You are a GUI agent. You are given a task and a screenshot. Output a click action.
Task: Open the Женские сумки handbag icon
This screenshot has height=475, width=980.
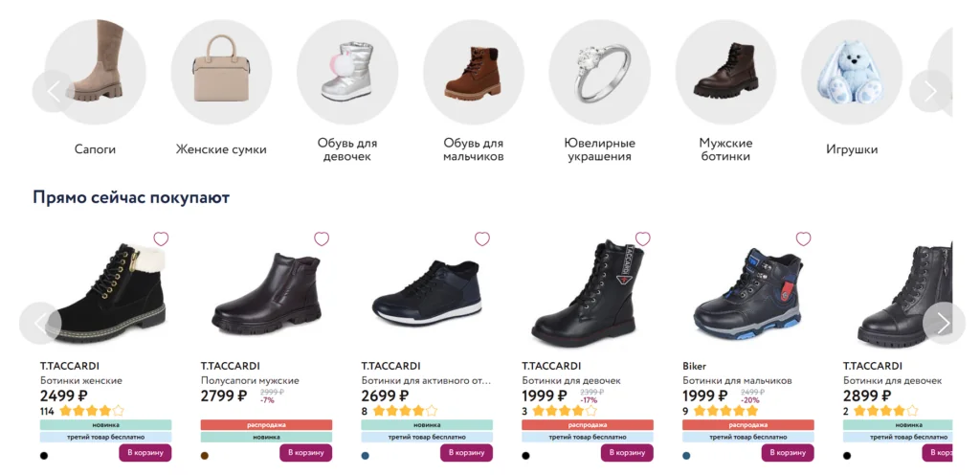pos(221,73)
